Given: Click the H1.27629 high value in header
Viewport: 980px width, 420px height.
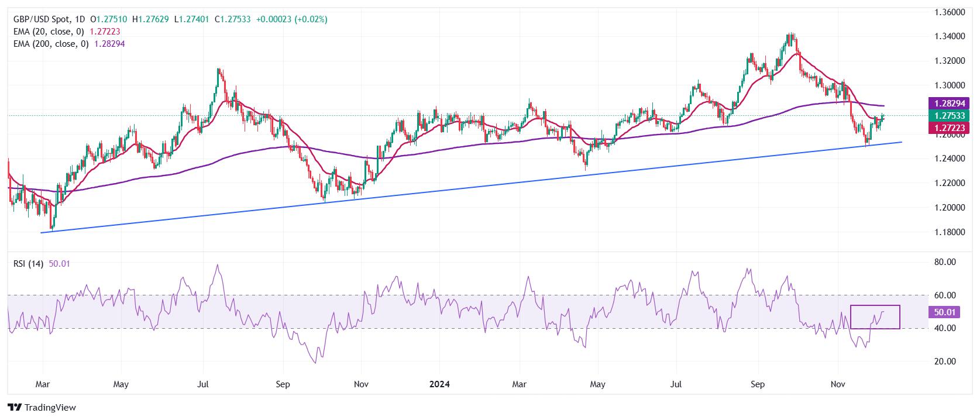Looking at the screenshot, I should tap(151, 19).
